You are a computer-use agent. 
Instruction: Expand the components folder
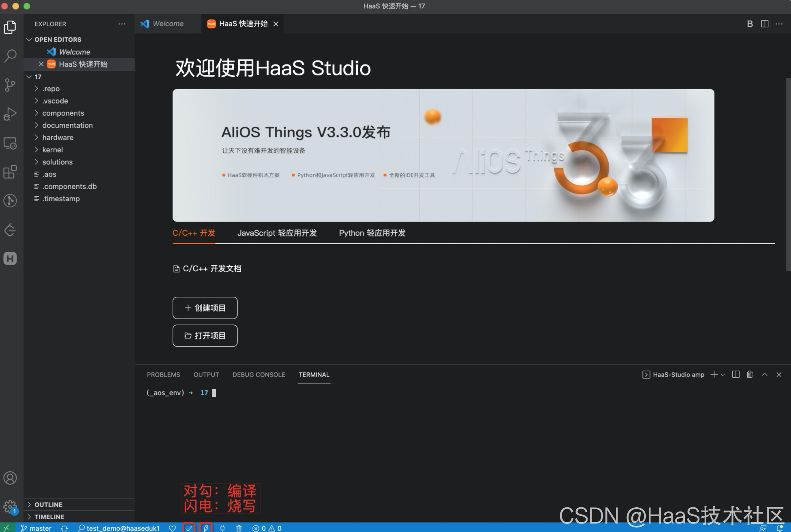[63, 113]
